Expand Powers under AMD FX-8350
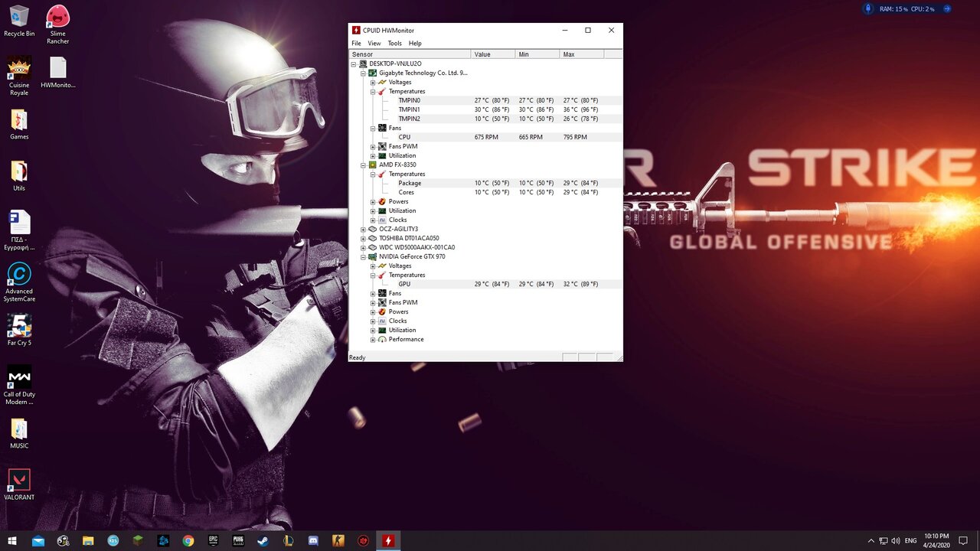 tap(373, 201)
